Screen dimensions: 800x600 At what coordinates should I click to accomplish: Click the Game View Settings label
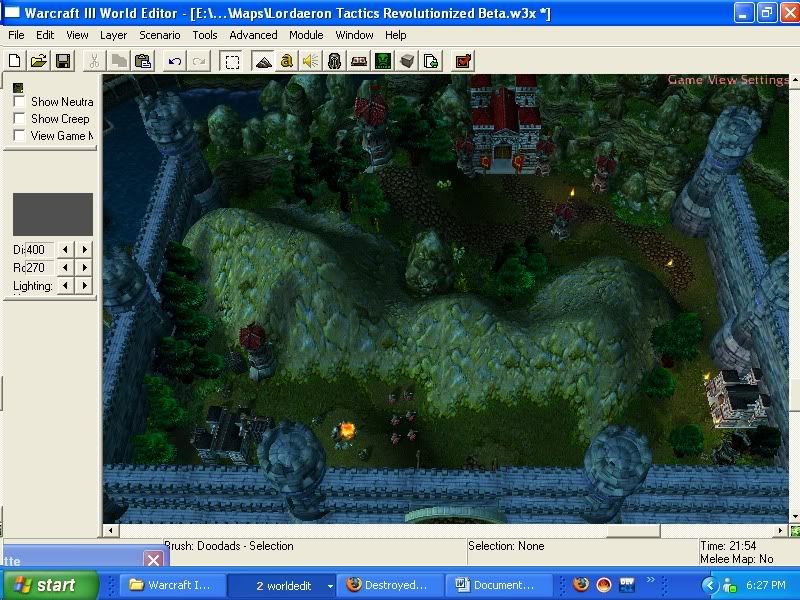pyautogui.click(x=728, y=80)
